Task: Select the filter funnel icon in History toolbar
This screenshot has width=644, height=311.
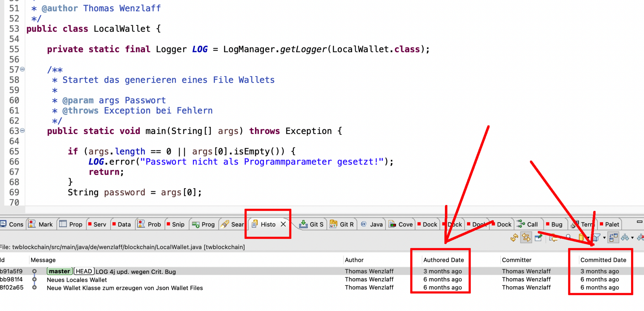Action: pos(597,237)
